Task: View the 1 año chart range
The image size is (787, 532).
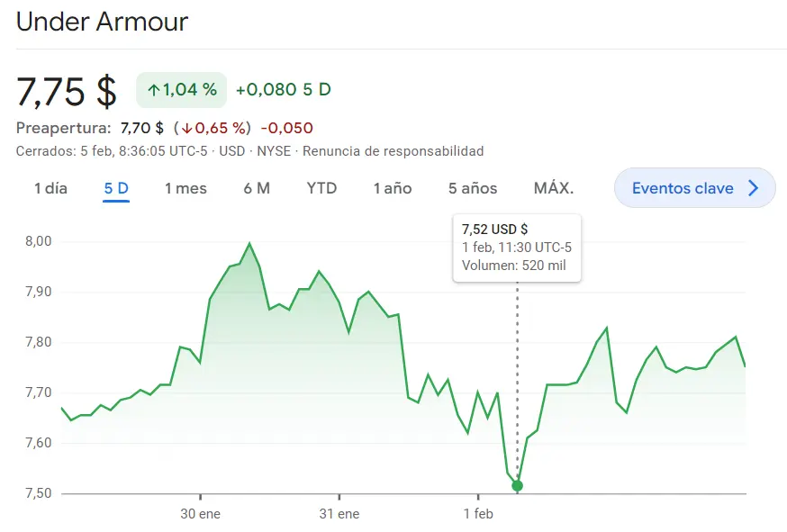Action: 393,188
